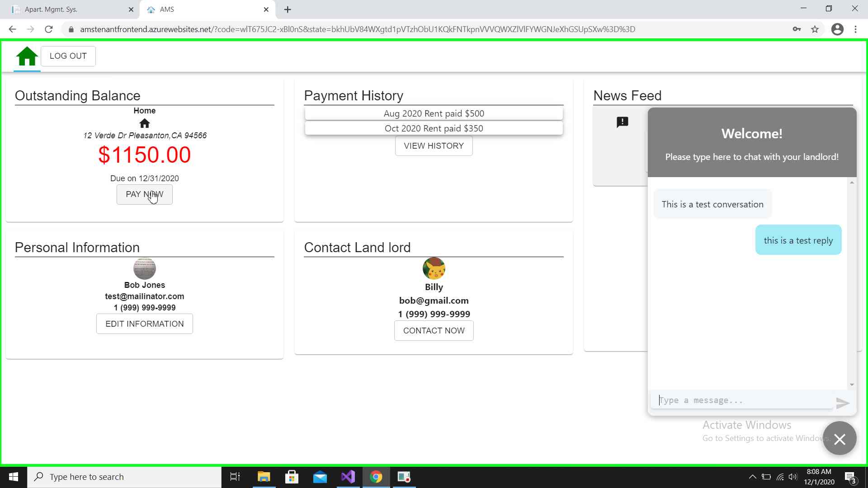Viewport: 868px width, 488px height.
Task: Click the LOG OUT button
Action: (68, 56)
